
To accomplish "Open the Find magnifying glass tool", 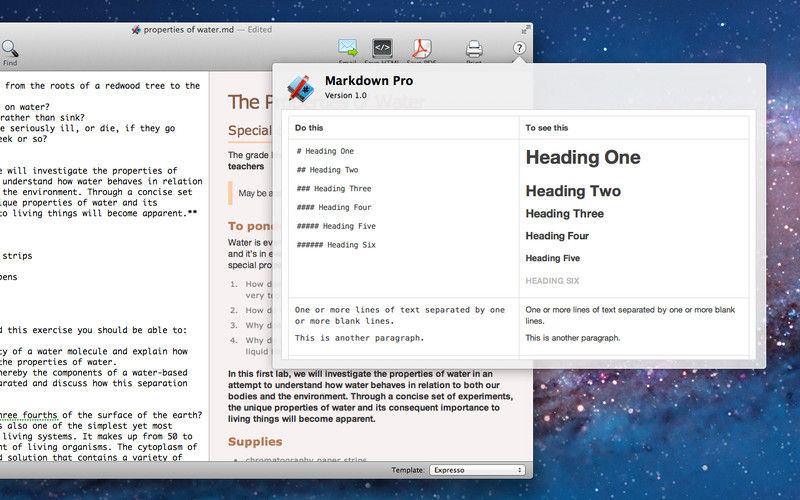I will click(10, 49).
